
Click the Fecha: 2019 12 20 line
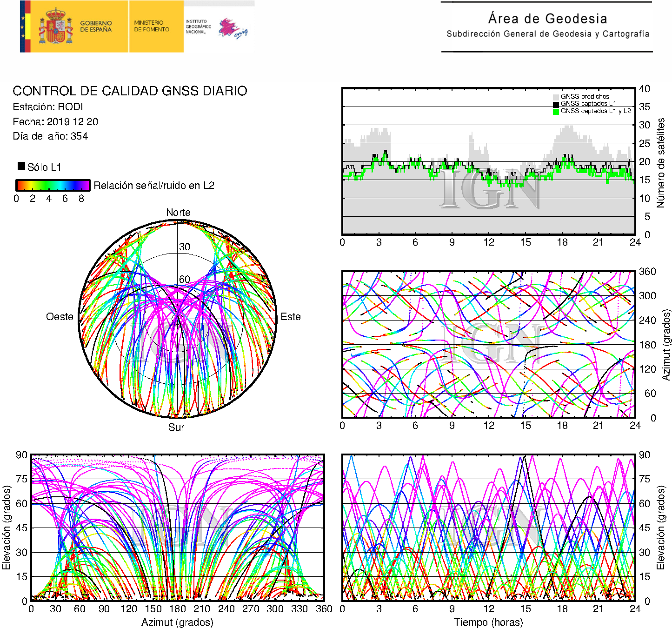pyautogui.click(x=55, y=122)
